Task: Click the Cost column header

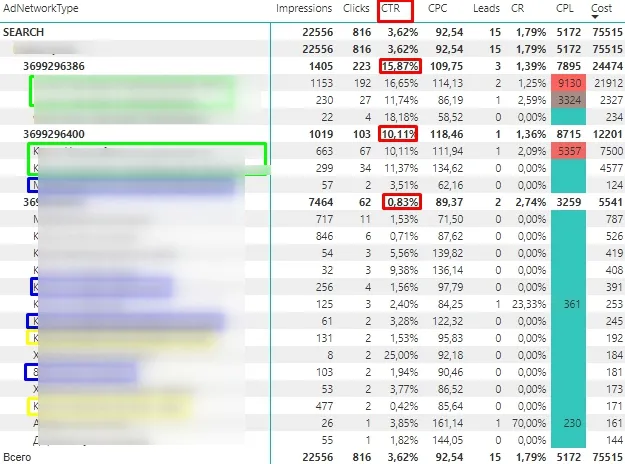Action: coord(601,8)
